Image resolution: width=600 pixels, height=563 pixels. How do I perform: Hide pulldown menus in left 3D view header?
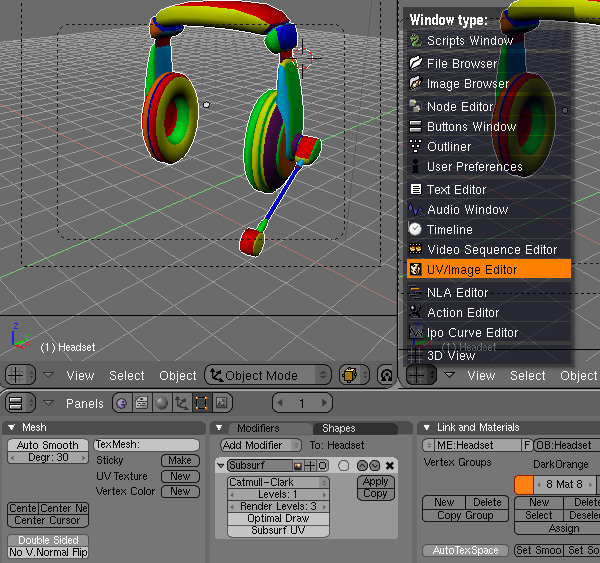tap(48, 375)
